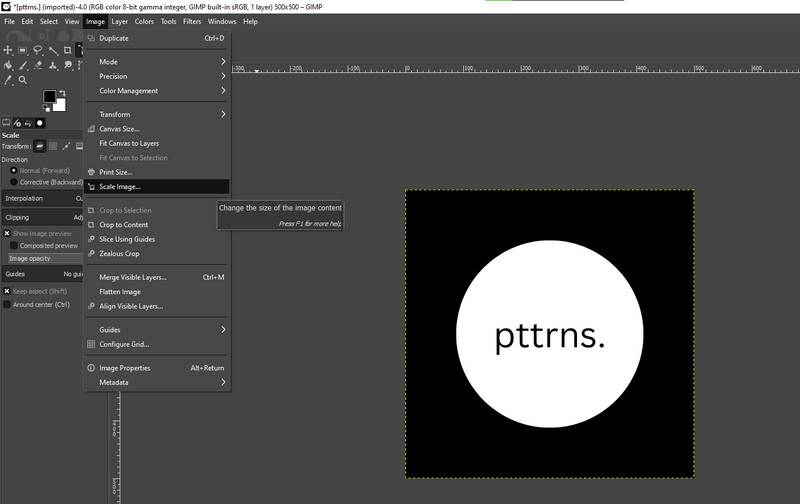Choose Zealous Crop entry
Screen dimensions: 800x504
[x=157, y=254]
